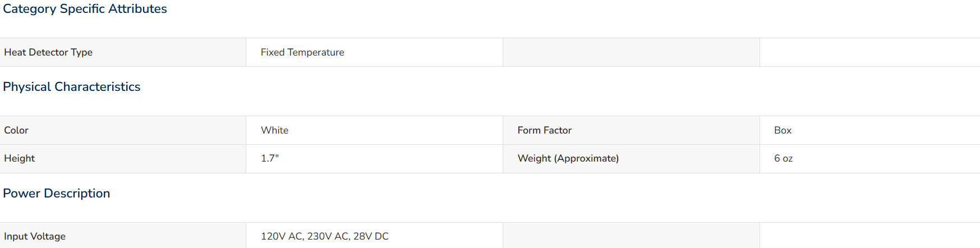The height and width of the screenshot is (248, 980).
Task: Click the white space under Physical Characteristics heading
Action: (490, 106)
